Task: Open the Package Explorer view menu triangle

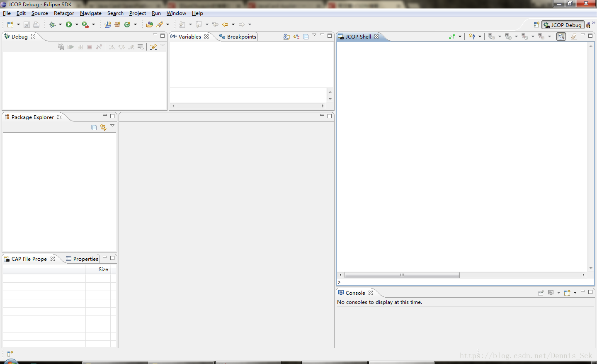Action: pyautogui.click(x=112, y=126)
